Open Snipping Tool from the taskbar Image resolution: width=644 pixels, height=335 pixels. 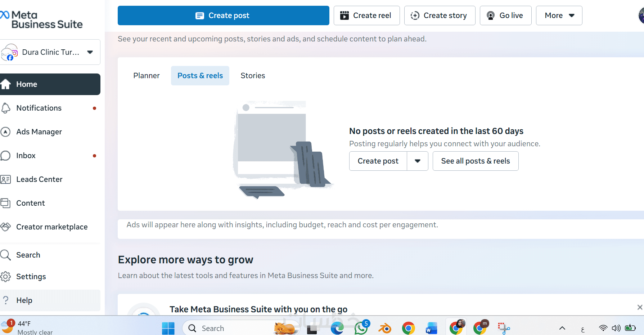(504, 328)
